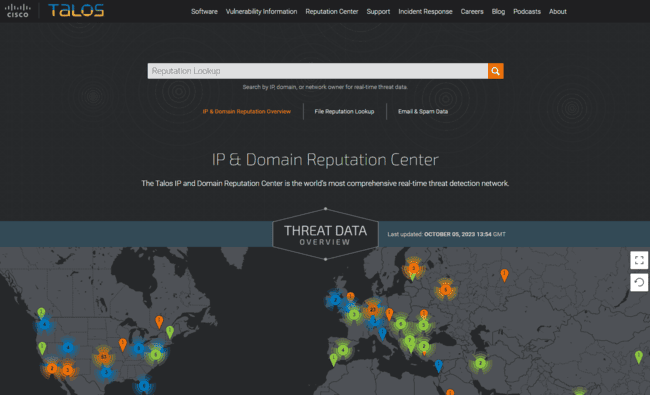Click the Last updated October 05, 2023 timestamp
Image resolution: width=650 pixels, height=395 pixels.
446,234
